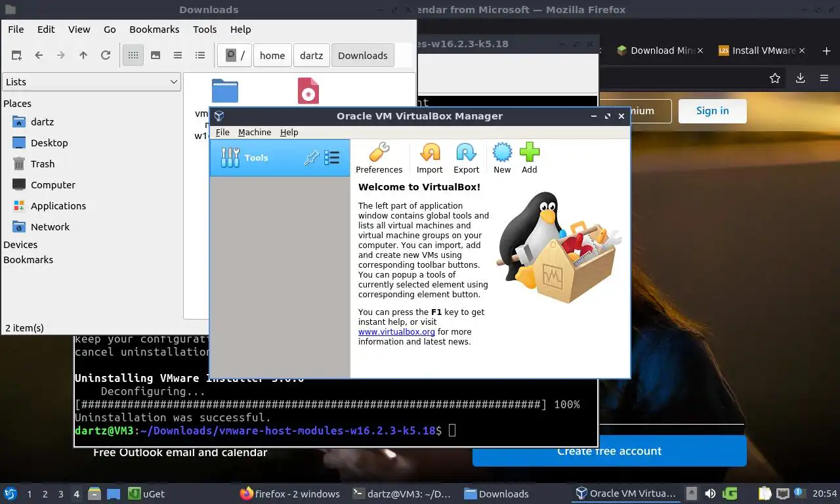Viewport: 840px width, 504px height.
Task: Create a New virtual machine
Action: [x=502, y=158]
